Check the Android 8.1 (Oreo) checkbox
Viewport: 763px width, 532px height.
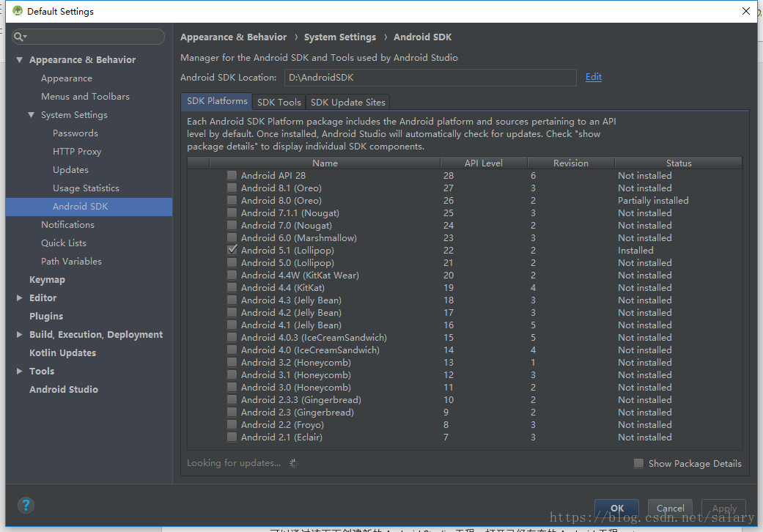(x=232, y=188)
